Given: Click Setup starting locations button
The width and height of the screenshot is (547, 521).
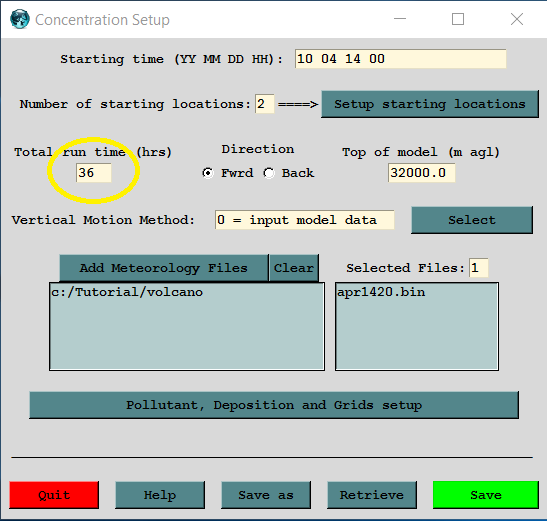Looking at the screenshot, I should click(430, 104).
